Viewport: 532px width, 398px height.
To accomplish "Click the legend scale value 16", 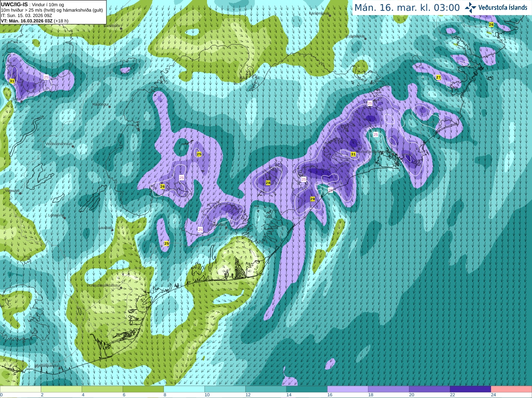I will [x=330, y=395].
